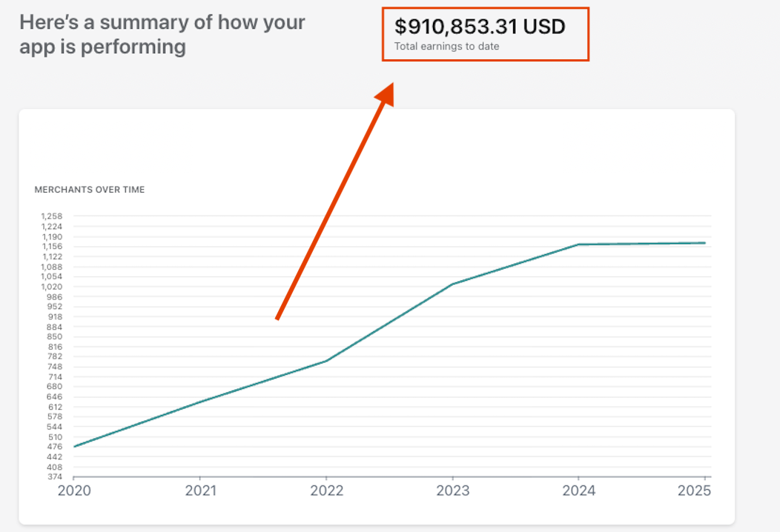Click the red arrow annotation
The image size is (780, 532).
click(334, 200)
